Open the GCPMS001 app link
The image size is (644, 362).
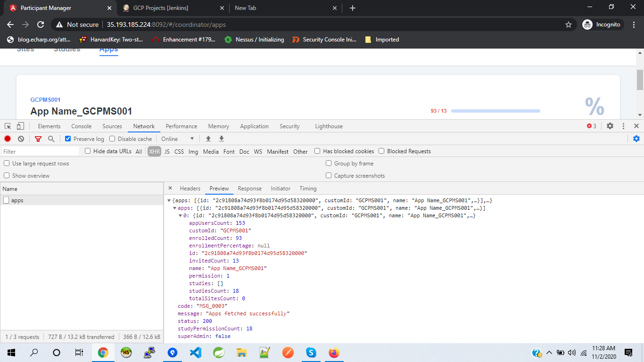(x=45, y=99)
